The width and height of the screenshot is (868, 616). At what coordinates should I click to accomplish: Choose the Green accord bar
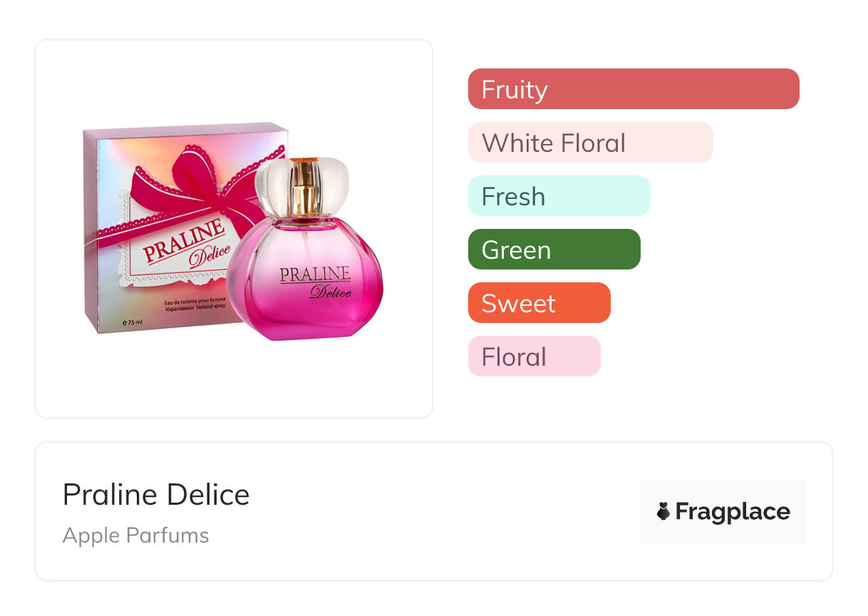pos(554,250)
